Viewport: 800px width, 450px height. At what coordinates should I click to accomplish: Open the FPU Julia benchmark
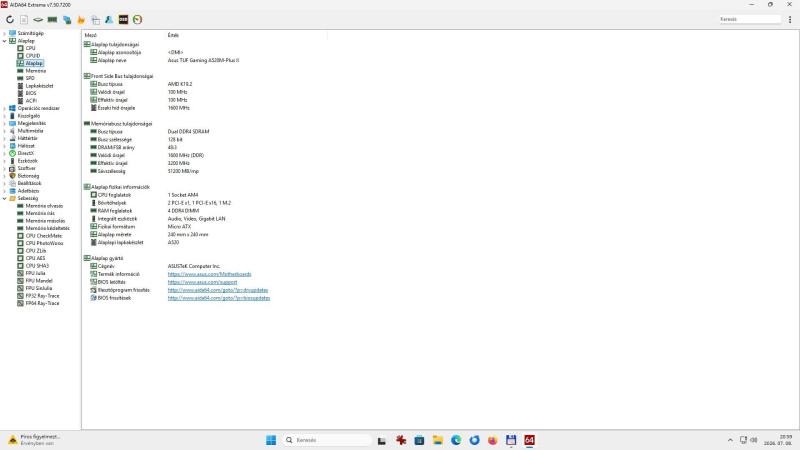35,273
